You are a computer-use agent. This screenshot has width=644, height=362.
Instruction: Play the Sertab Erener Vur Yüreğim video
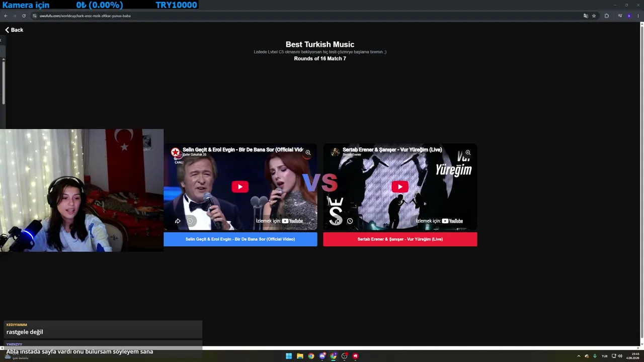click(400, 187)
